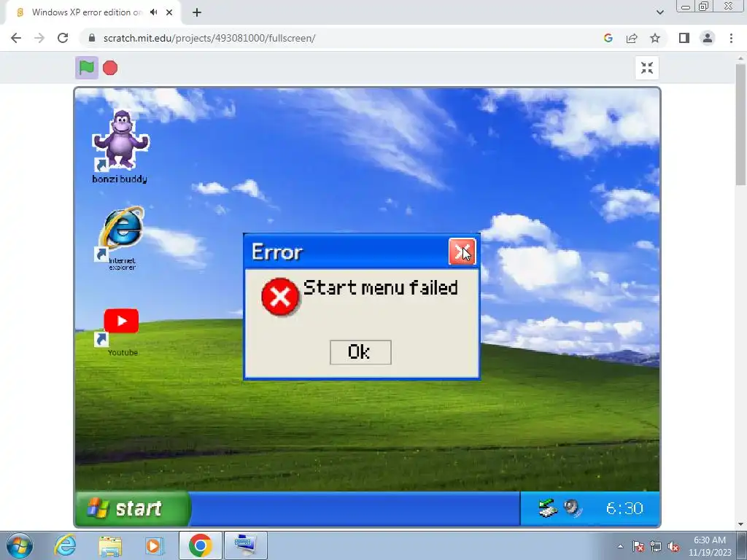Click the 'Start menu failed' message text
Image resolution: width=747 pixels, height=560 pixels.
point(380,287)
